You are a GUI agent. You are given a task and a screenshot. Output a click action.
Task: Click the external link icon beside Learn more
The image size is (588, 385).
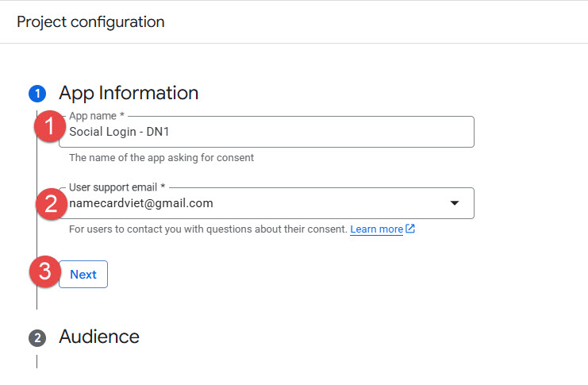(410, 229)
